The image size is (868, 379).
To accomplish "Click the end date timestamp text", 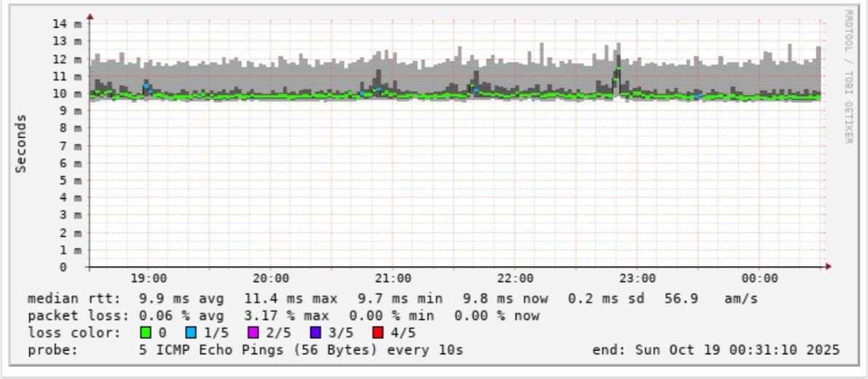I will 716,350.
